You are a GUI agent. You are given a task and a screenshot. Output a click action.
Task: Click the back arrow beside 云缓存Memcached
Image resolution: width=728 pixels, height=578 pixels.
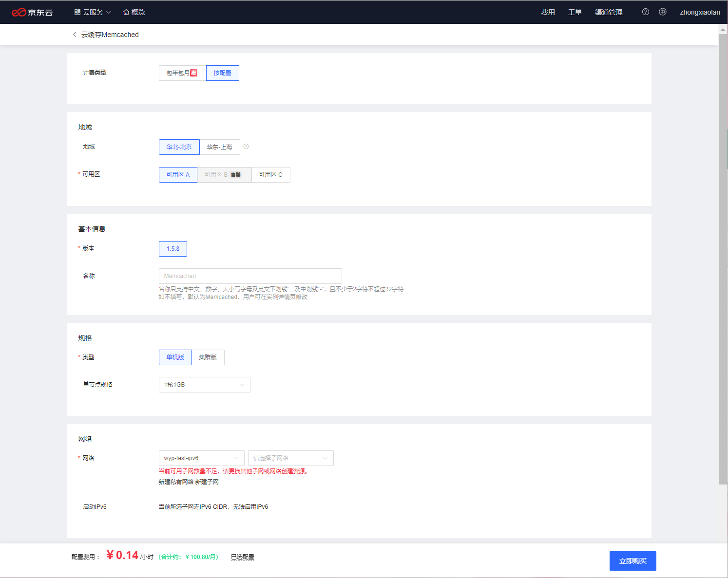click(75, 35)
